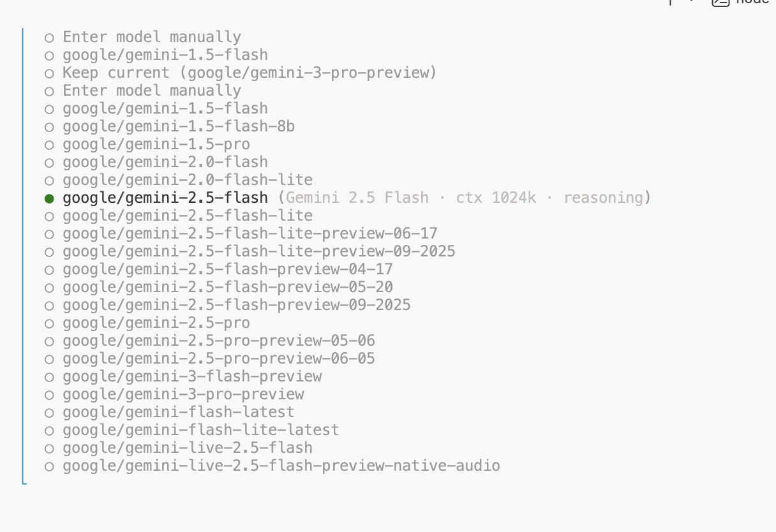Image resolution: width=776 pixels, height=532 pixels.
Task: Select gemini-2.5-flash-lite-preview-06-17 option
Action: pos(250,233)
